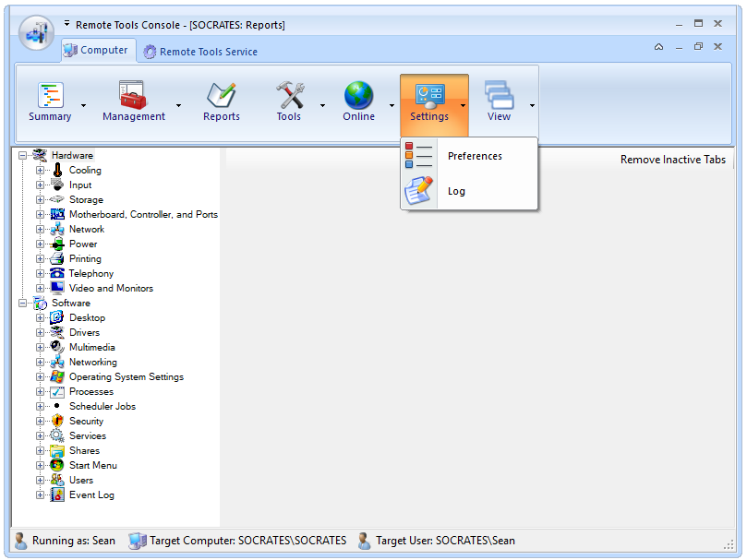Screen dimensions: 747x560
Task: Expand the Storage tree node
Action: tap(40, 199)
